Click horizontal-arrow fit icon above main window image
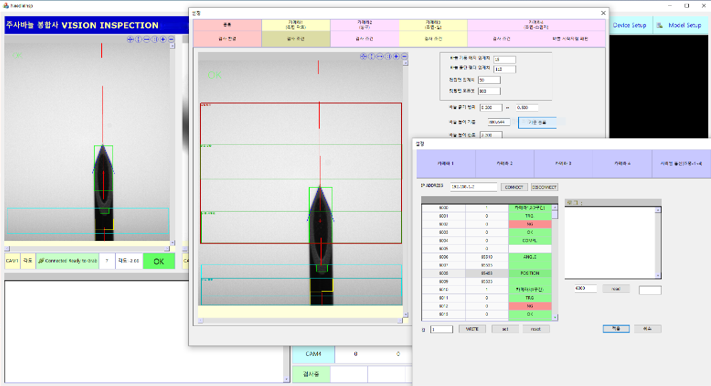 coord(146,39)
